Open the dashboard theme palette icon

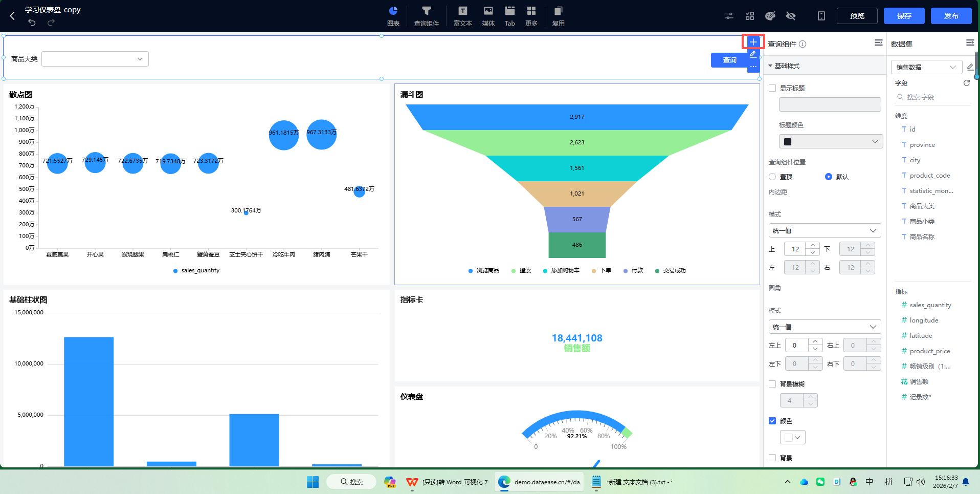[x=770, y=16]
